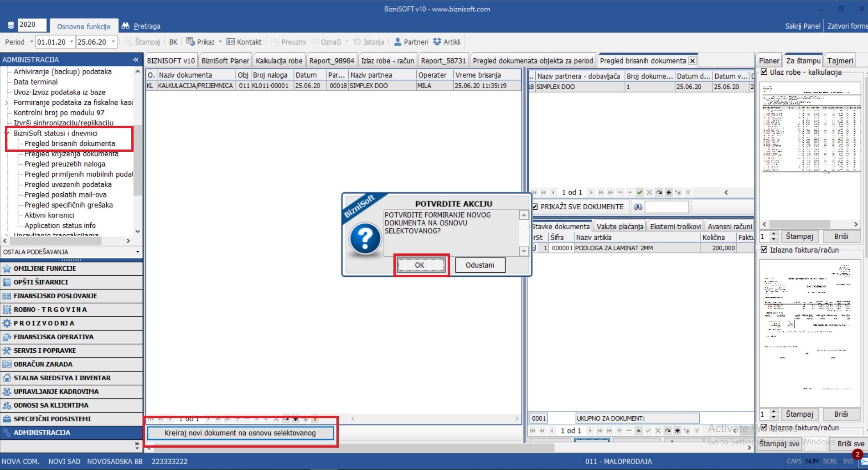Click the Štampaj sve button
This screenshot has width=868, height=470.
click(779, 444)
